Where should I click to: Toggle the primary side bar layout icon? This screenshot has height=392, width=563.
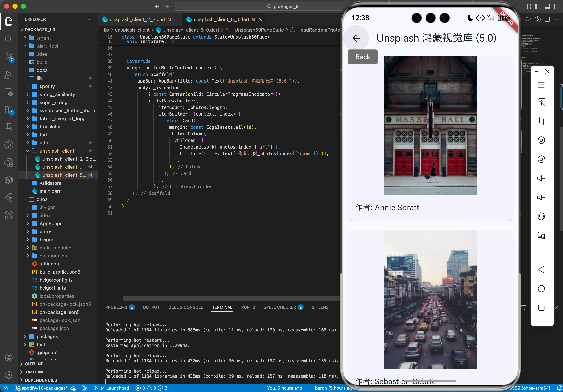(x=537, y=6)
